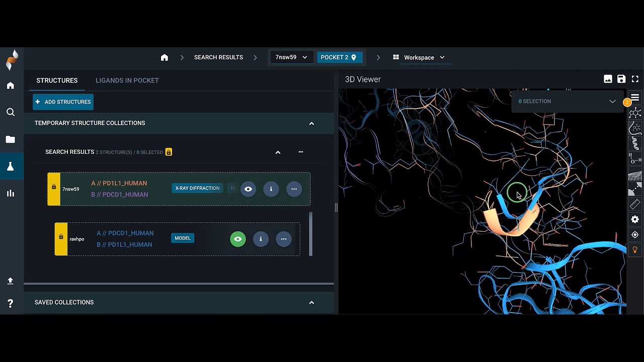This screenshot has height=362, width=644.
Task: Select chain B PDCD1_HUMAN of 7nsw59
Action: tap(120, 195)
